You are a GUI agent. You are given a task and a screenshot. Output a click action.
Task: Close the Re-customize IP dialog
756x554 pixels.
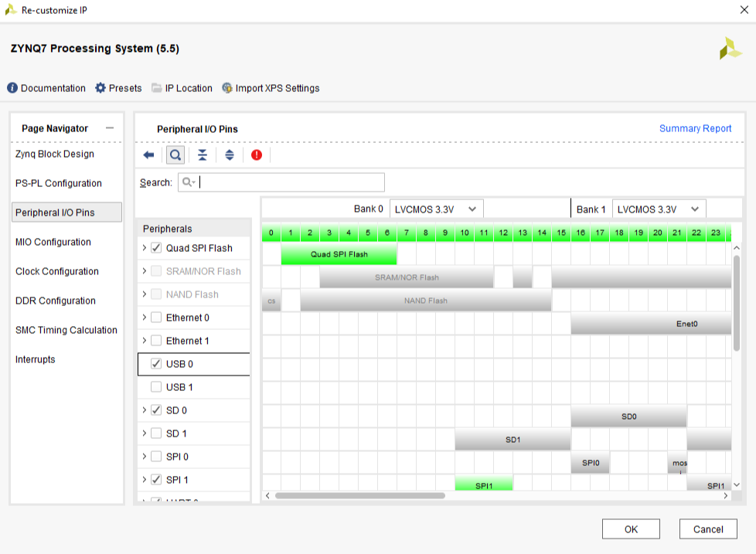(744, 9)
